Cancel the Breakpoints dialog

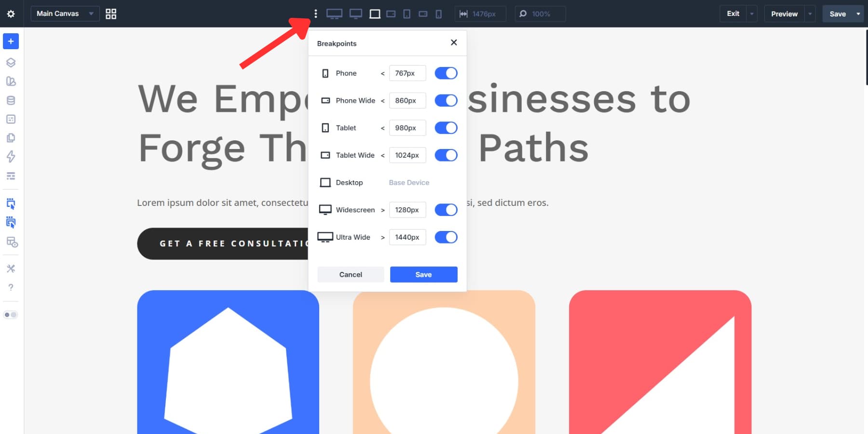350,274
